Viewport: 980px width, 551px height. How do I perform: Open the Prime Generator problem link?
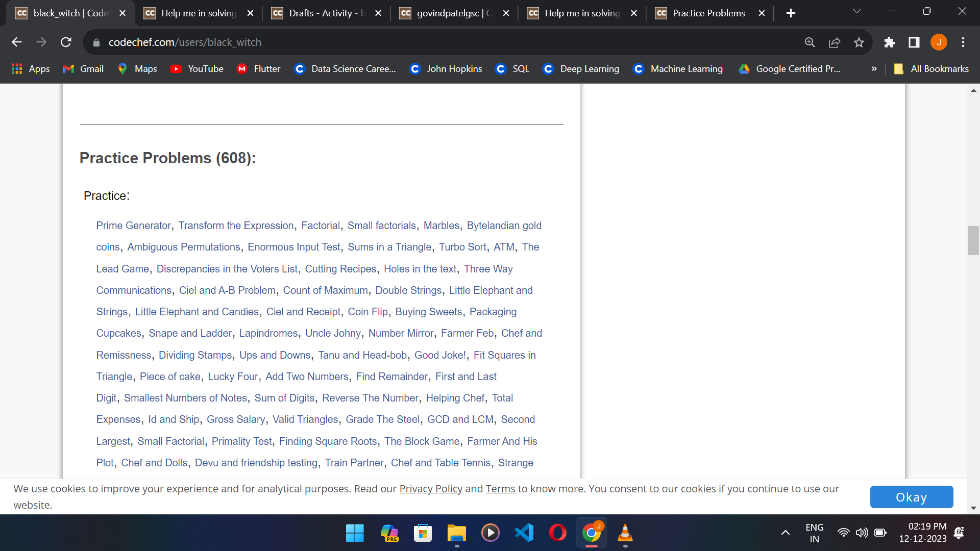pos(134,226)
